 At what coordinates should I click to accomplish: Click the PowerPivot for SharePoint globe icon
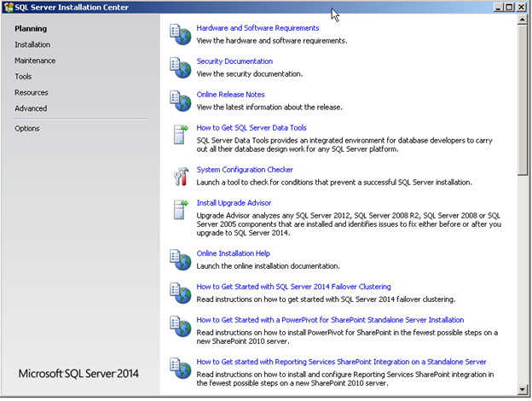[180, 326]
